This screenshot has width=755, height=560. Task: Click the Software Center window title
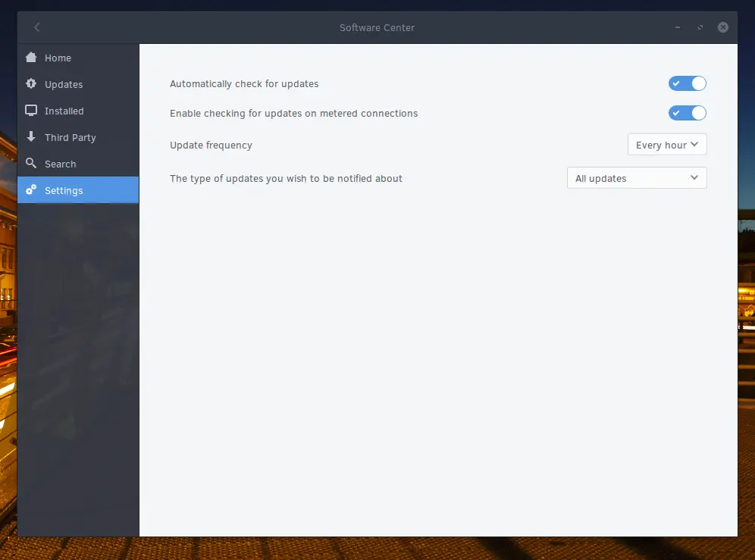click(x=377, y=28)
